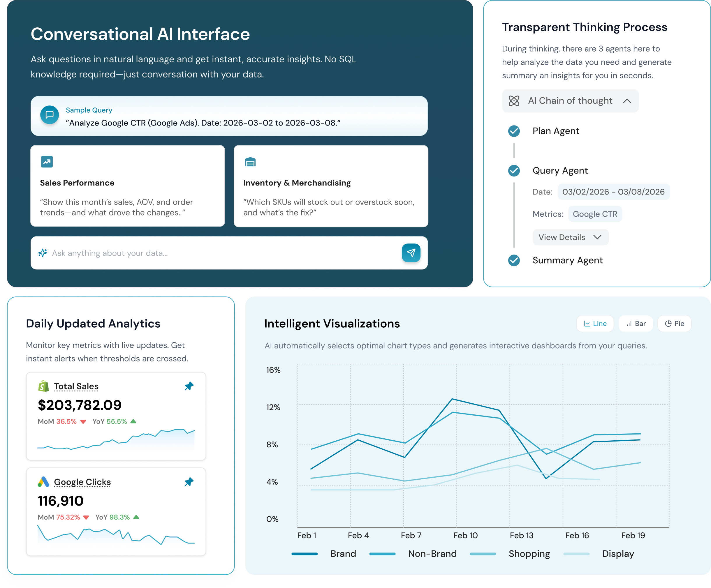Image resolution: width=711 pixels, height=588 pixels.
Task: Click the Sample Query chat bubble icon
Action: pyautogui.click(x=50, y=115)
